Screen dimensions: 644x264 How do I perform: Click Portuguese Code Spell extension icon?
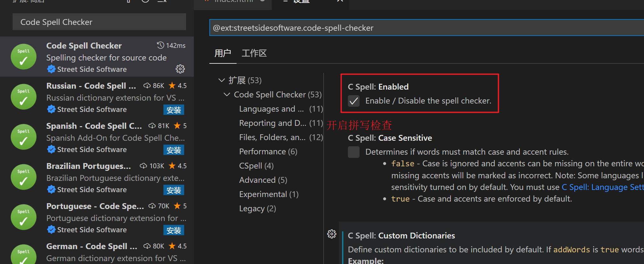[24, 217]
